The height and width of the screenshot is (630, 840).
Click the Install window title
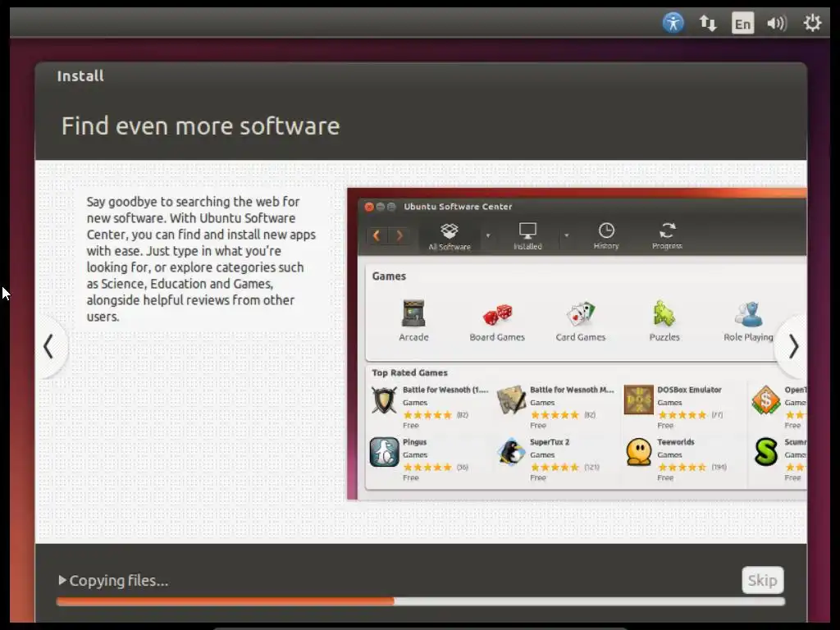pos(80,76)
